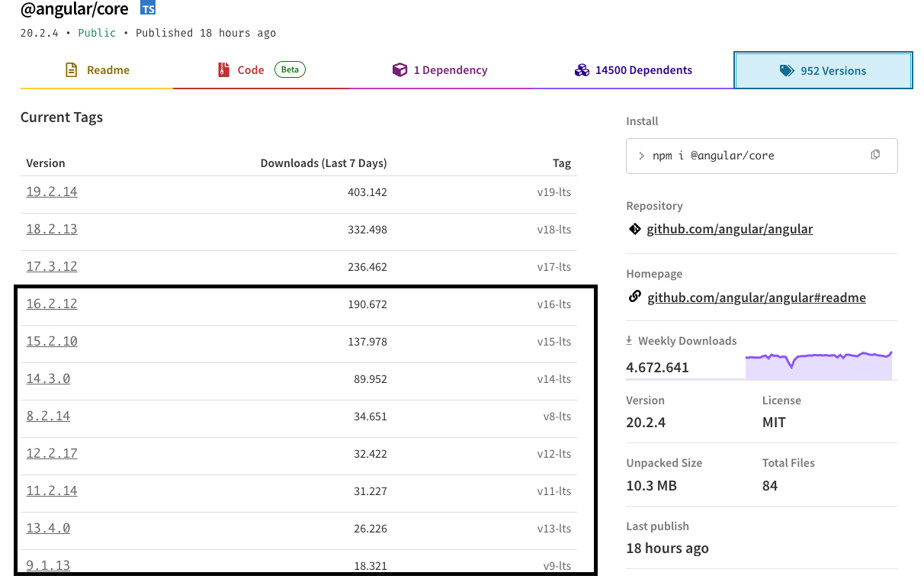Click the v12-lts tag
The height and width of the screenshot is (579, 924).
[554, 454]
